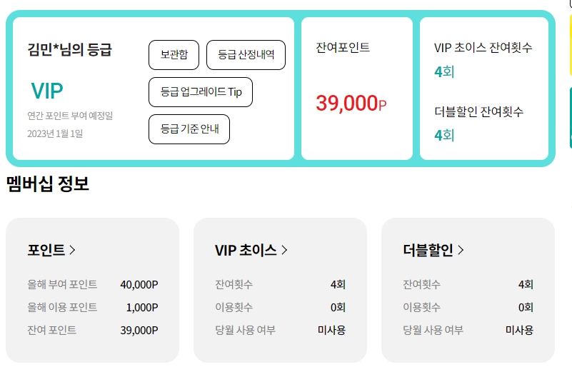Select the 올해 이용 포인트 1,000P value

141,308
